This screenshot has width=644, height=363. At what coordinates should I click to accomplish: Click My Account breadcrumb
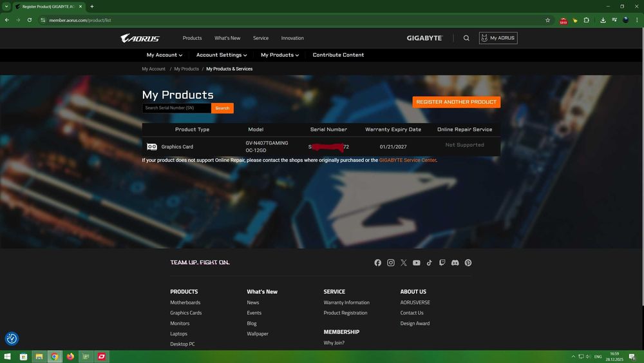(154, 69)
